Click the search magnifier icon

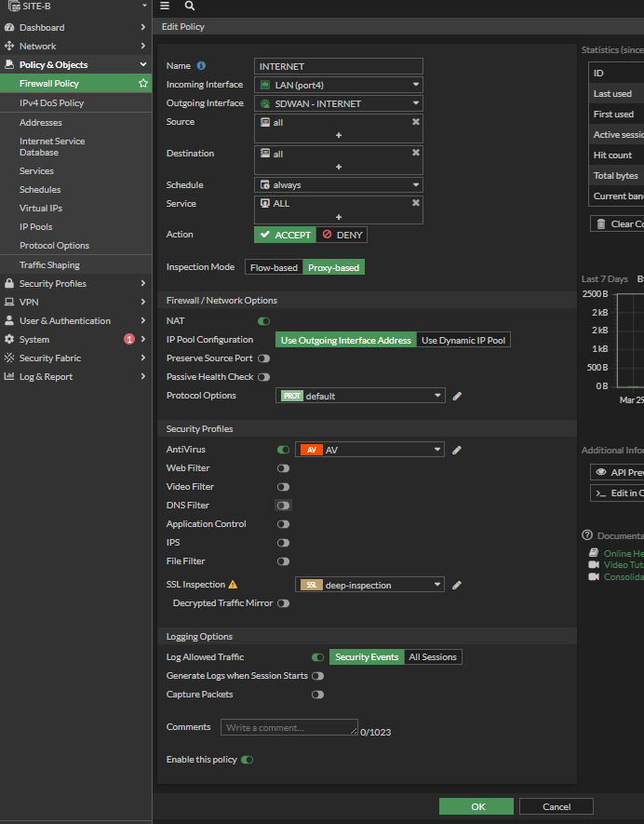pyautogui.click(x=190, y=6)
